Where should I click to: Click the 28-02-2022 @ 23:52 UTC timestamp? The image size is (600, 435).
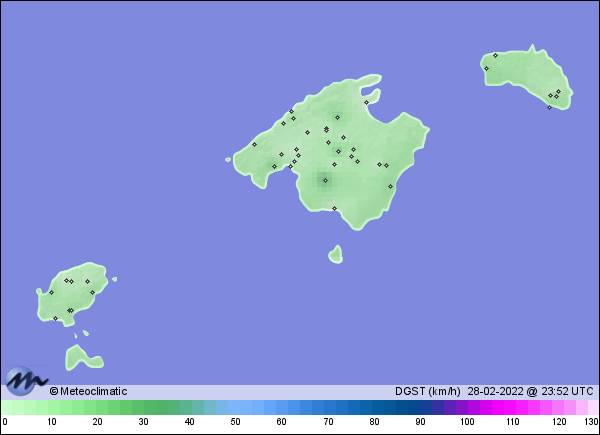click(x=530, y=391)
